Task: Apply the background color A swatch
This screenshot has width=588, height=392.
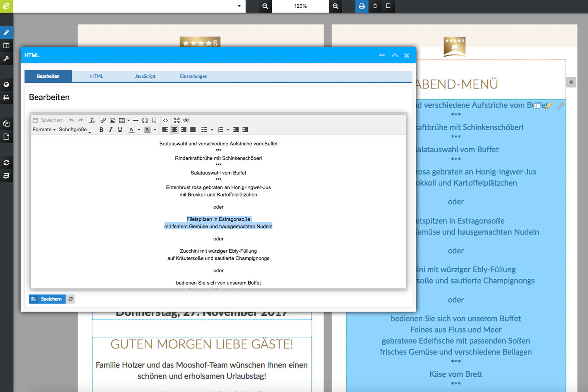Action: [147, 130]
